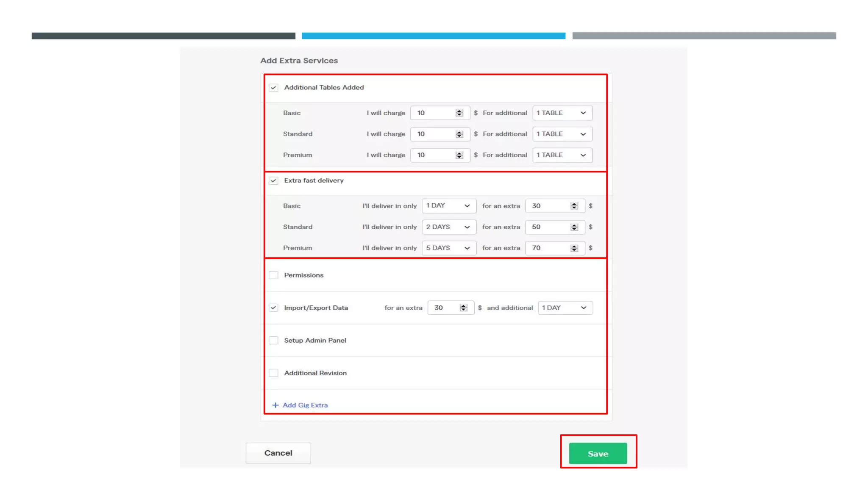The height and width of the screenshot is (488, 868).
Task: Enable Setup Admin Panel checkbox
Action: (273, 341)
